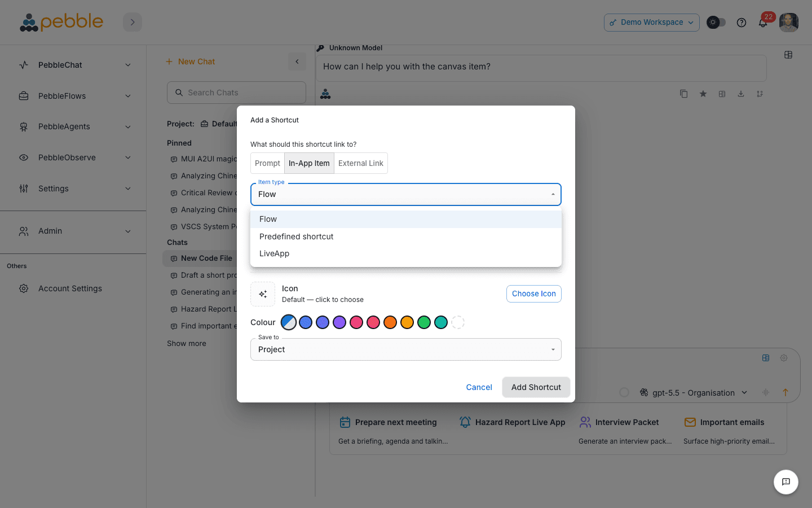The width and height of the screenshot is (812, 508).
Task: Click the copy icon above the chat
Action: [x=684, y=94]
